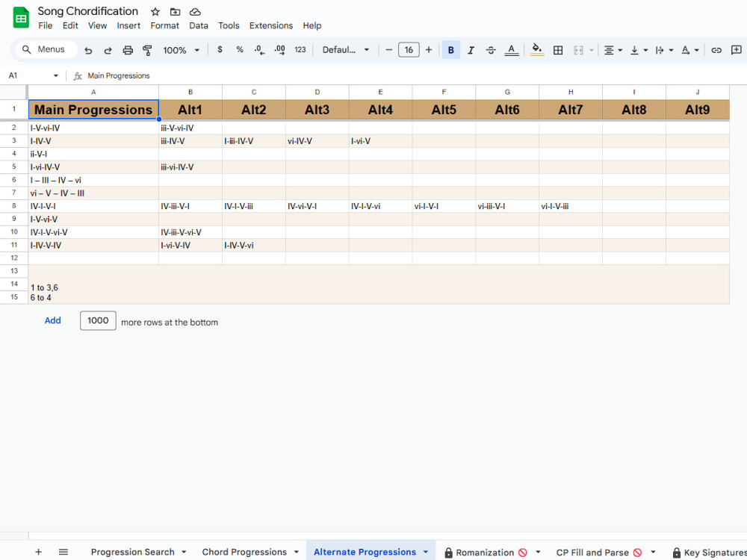747x560 pixels.
Task: Click the Song Chordification title
Action: [x=87, y=11]
